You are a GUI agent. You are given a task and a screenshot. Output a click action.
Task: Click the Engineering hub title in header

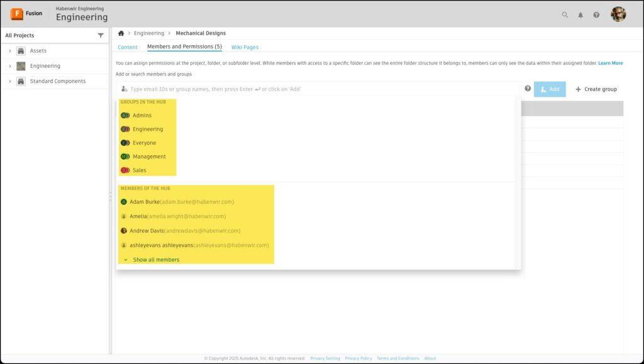82,17
